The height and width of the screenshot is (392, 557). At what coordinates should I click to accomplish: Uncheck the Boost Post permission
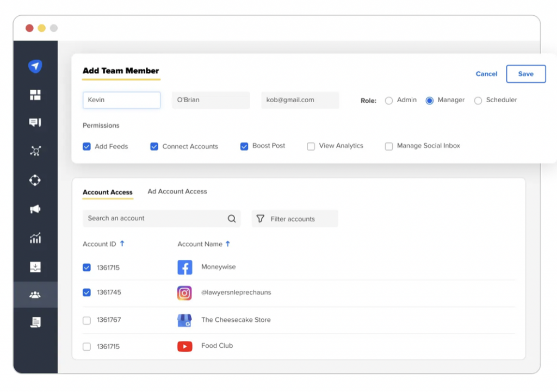(x=244, y=146)
